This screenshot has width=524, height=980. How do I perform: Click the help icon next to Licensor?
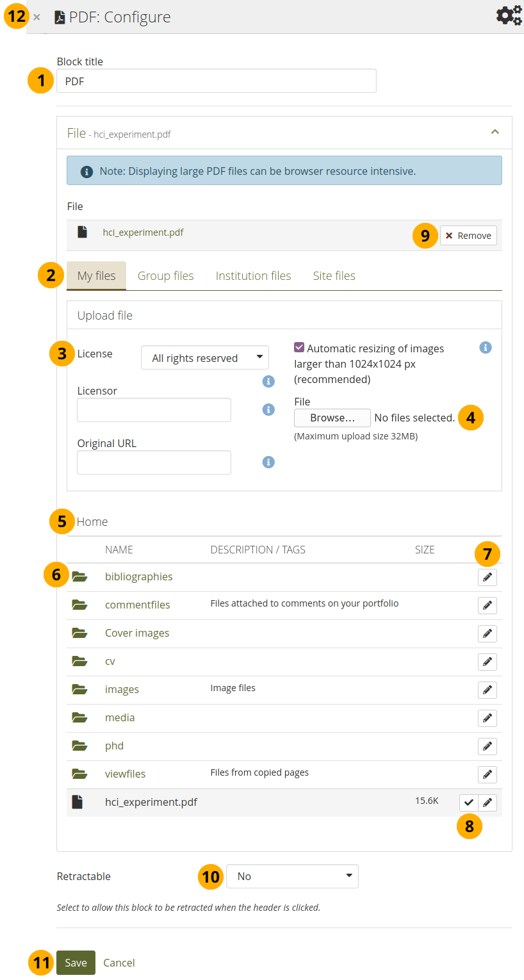coord(269,409)
